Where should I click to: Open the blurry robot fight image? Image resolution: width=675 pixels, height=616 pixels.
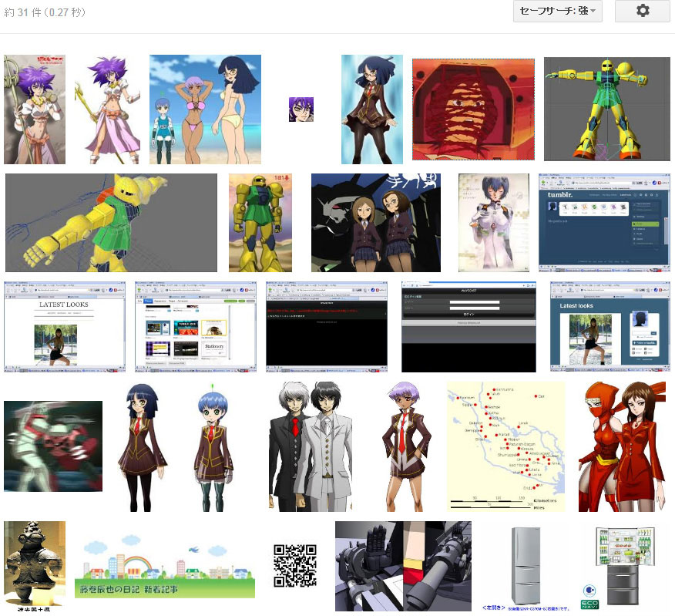click(53, 446)
